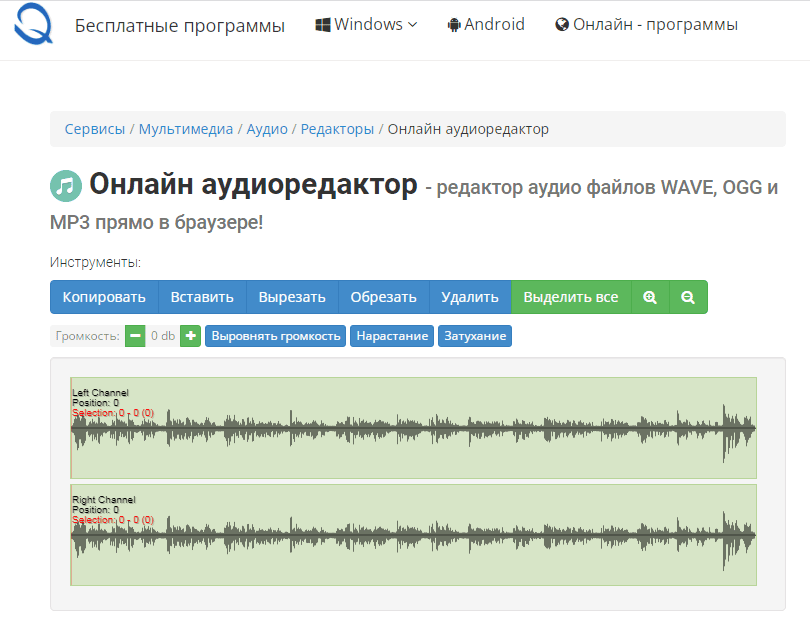
Task: Click the site logo in the header
Action: click(33, 27)
